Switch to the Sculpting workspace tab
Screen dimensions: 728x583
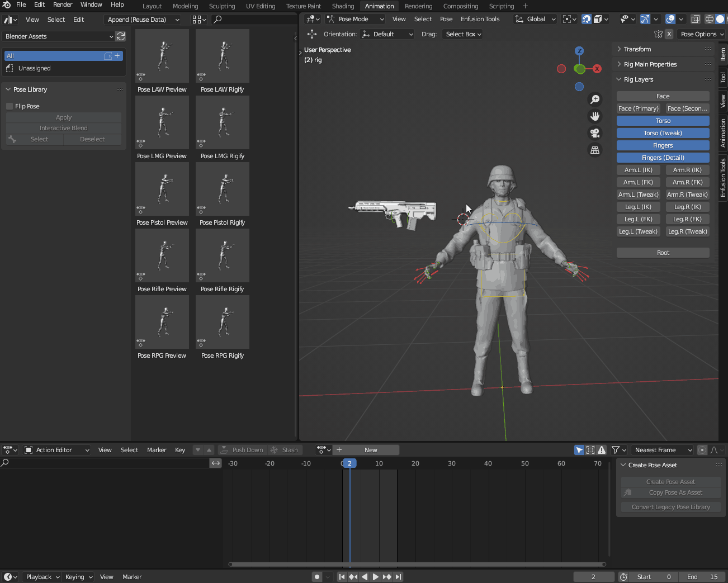click(x=222, y=6)
